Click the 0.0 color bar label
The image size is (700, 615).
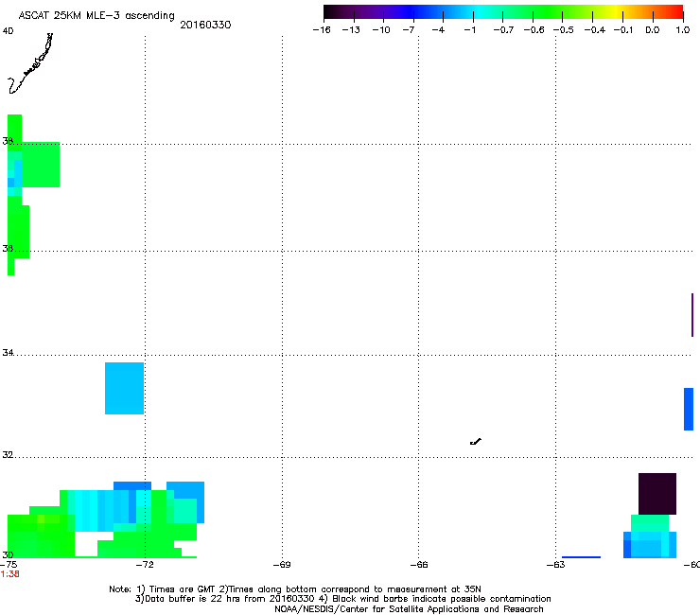(x=653, y=30)
